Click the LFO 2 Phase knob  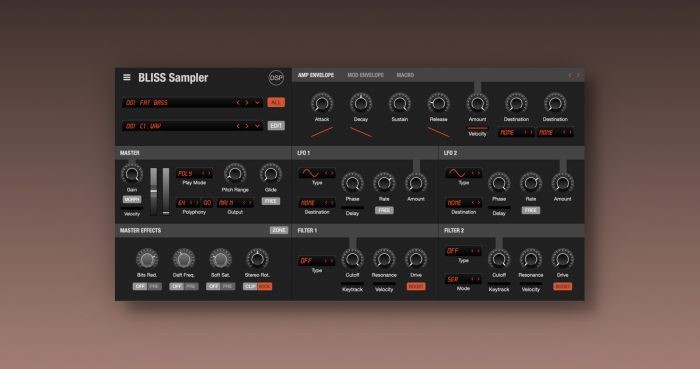click(499, 183)
